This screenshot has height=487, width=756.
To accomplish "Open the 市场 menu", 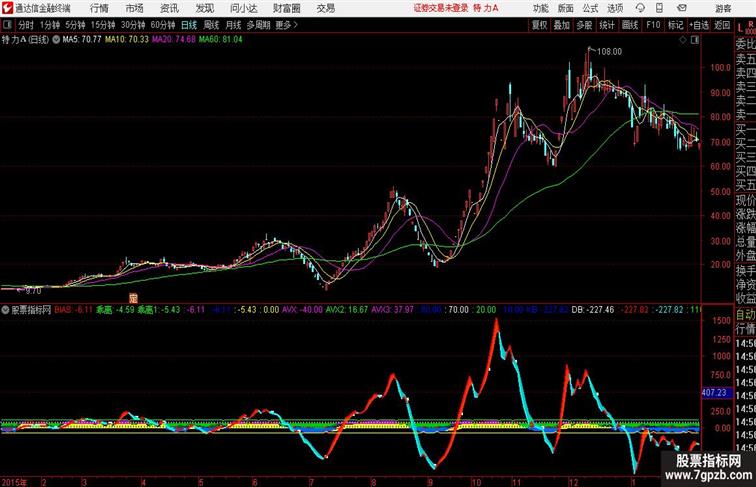I will click(x=134, y=8).
